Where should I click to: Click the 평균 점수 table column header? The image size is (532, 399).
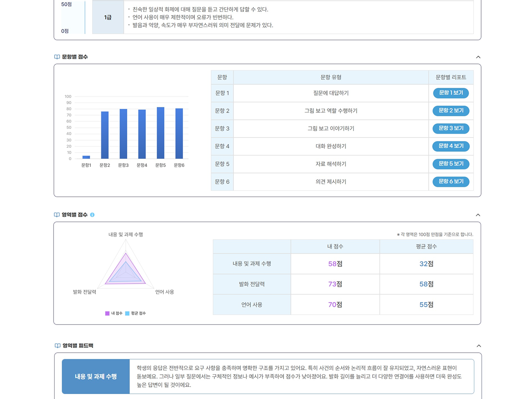point(426,247)
